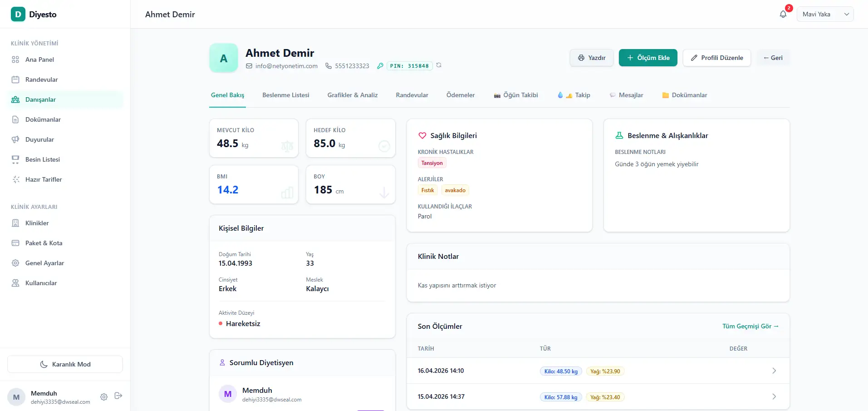Click the Duyurular megaphone icon
Screen dimensions: 868x411
coord(15,139)
